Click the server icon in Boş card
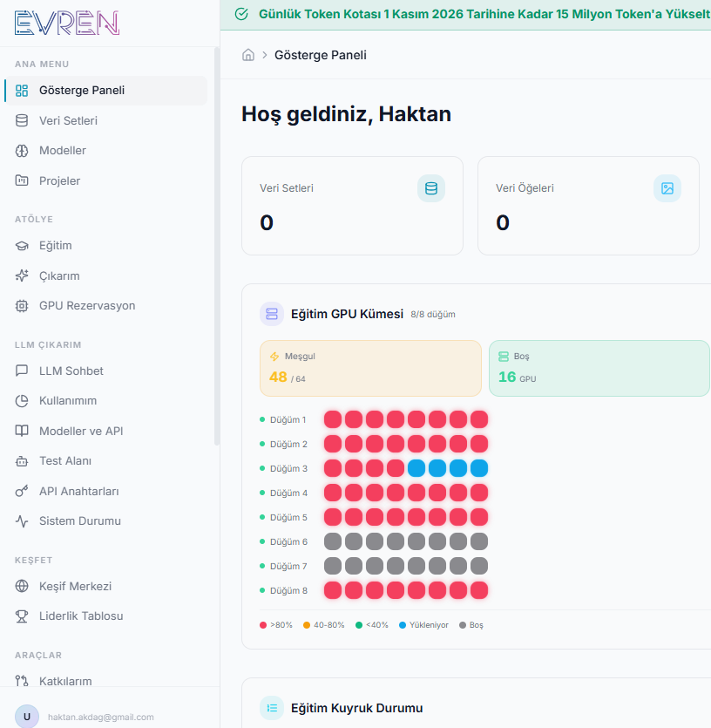The width and height of the screenshot is (711, 728). (504, 356)
